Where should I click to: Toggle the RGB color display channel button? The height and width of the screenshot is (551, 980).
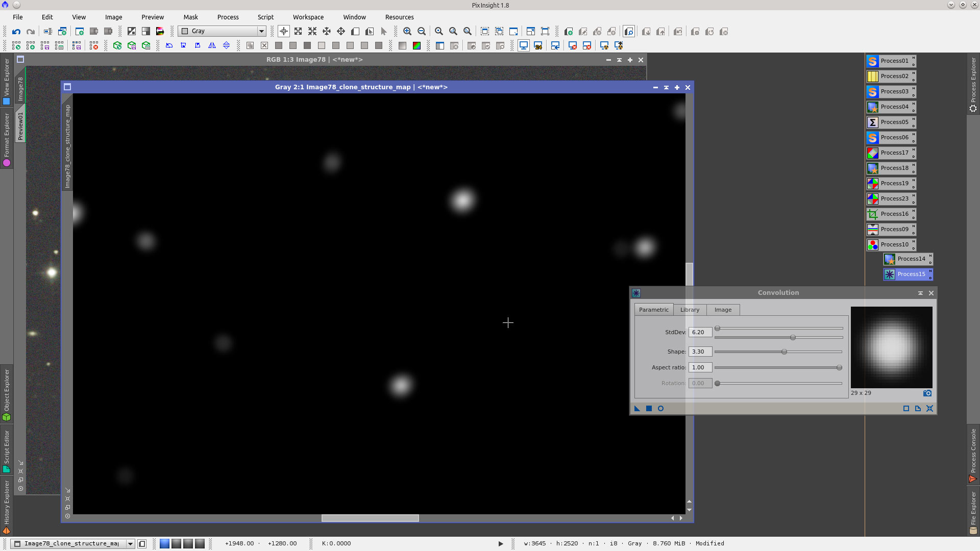pos(416,46)
